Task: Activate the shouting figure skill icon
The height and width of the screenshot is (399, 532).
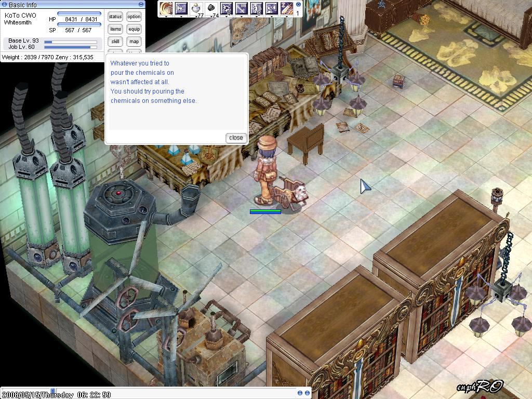Action: 271,8
